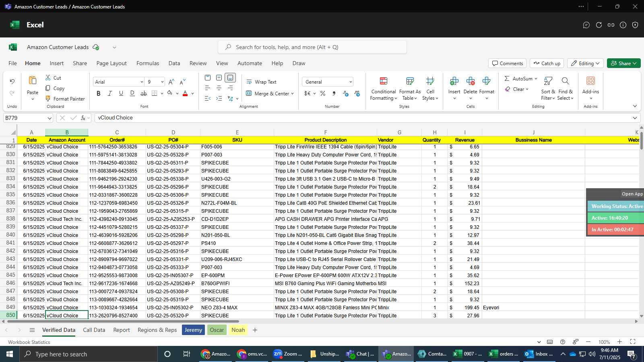
Task: Click the Delete Cells icon
Action: click(x=470, y=81)
